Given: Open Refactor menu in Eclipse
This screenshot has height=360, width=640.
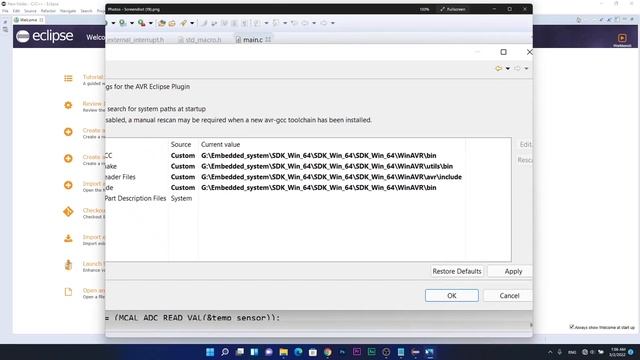Looking at the screenshot, I should click(x=48, y=11).
